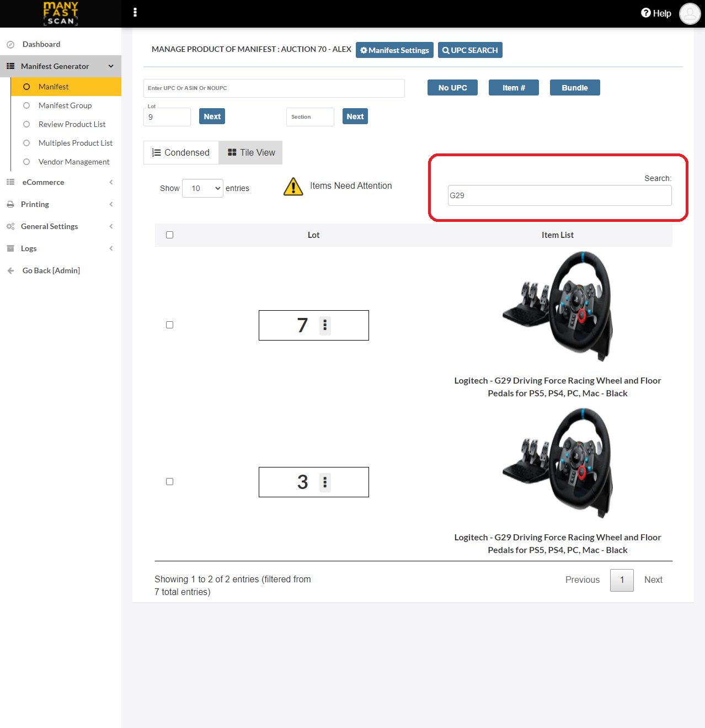
Task: Switch to Condensed view tab
Action: pyautogui.click(x=181, y=152)
